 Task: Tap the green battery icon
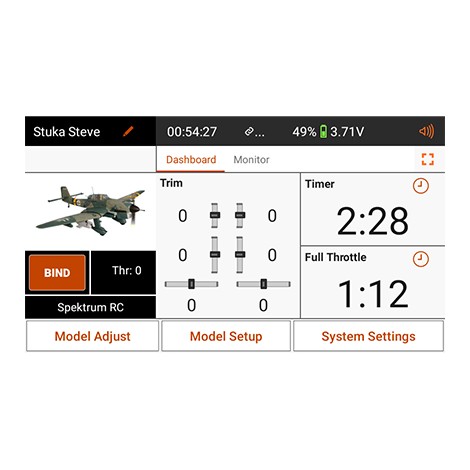tap(323, 131)
